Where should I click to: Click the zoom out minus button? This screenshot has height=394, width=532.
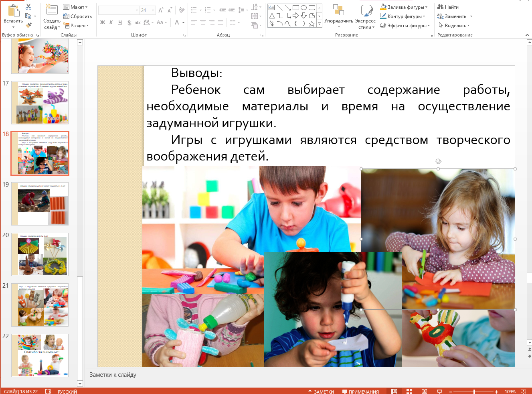pos(451,392)
